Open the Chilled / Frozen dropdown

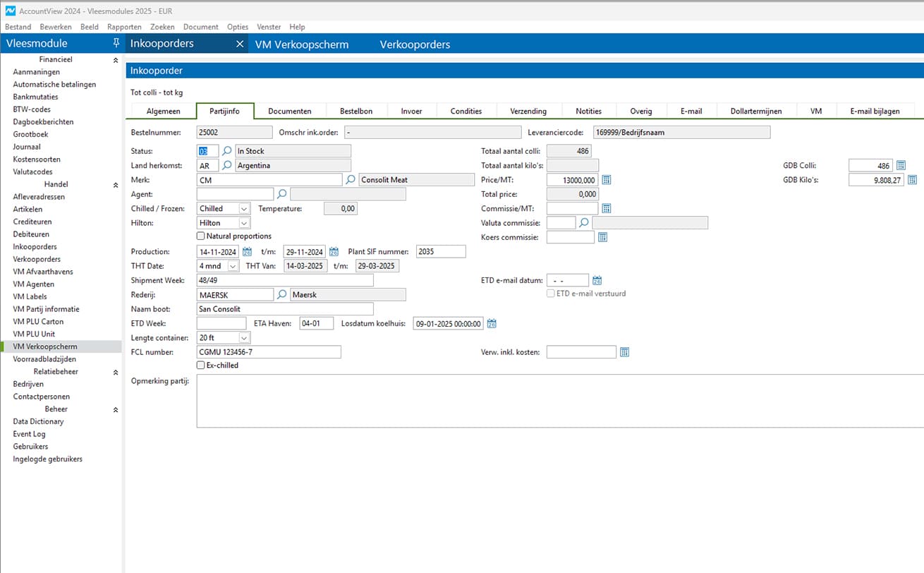243,209
